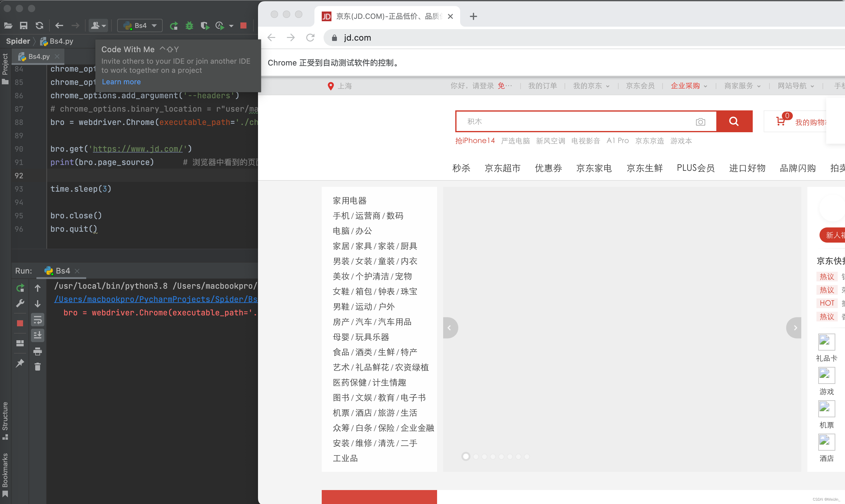Toggle Scroll to End in Run console
Screen dimensions: 845x504
click(x=38, y=335)
